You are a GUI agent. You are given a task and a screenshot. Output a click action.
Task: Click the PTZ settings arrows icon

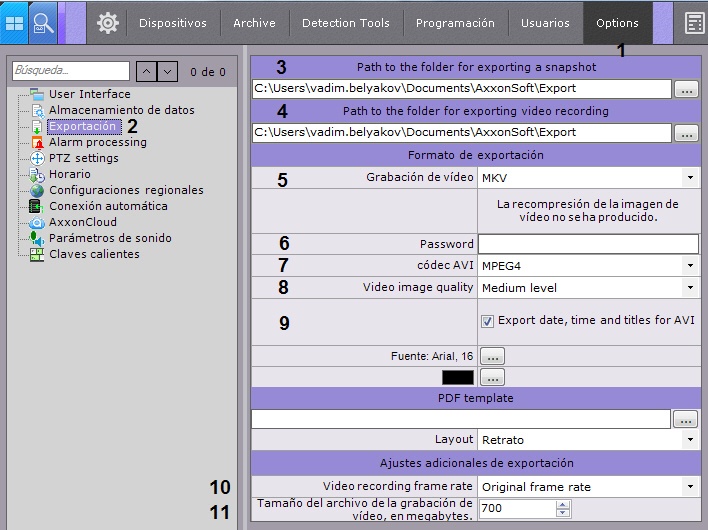37,158
